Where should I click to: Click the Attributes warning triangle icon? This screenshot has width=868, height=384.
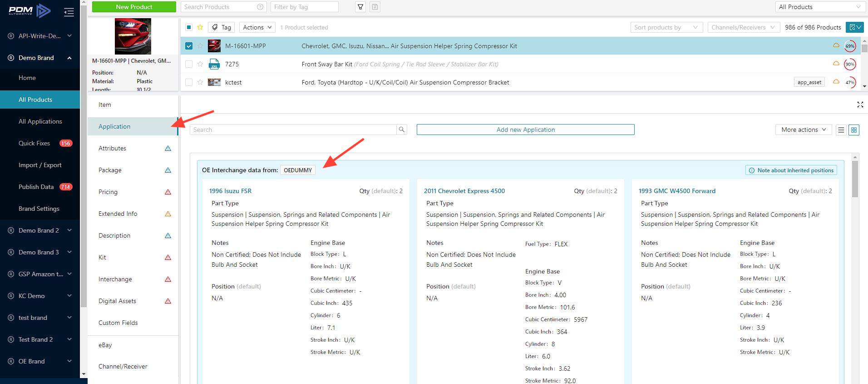coord(168,148)
